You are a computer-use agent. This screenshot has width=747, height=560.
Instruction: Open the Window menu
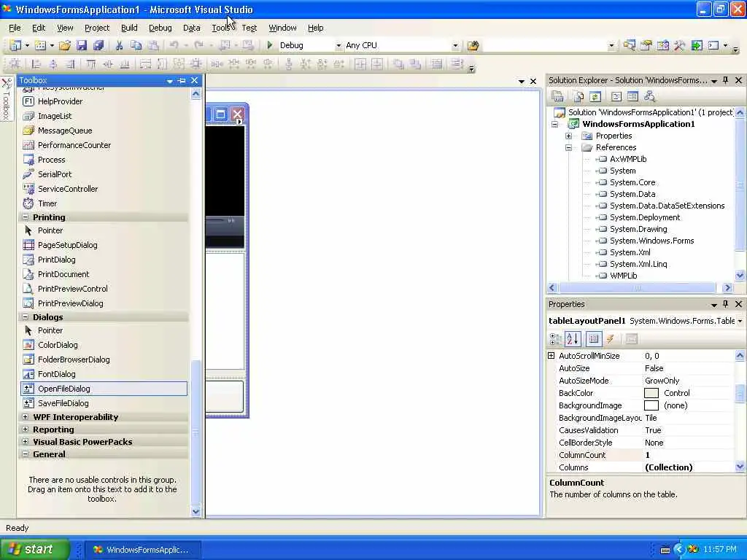pyautogui.click(x=282, y=28)
